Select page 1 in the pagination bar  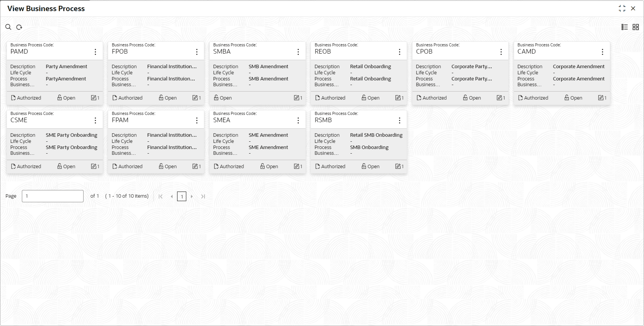[182, 196]
